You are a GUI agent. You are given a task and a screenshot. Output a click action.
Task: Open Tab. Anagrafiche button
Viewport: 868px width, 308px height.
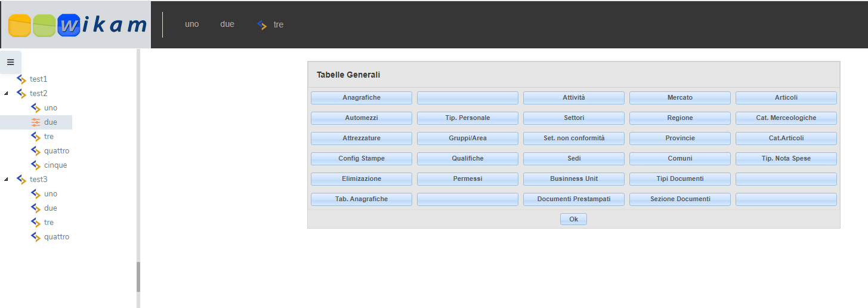pyautogui.click(x=362, y=199)
